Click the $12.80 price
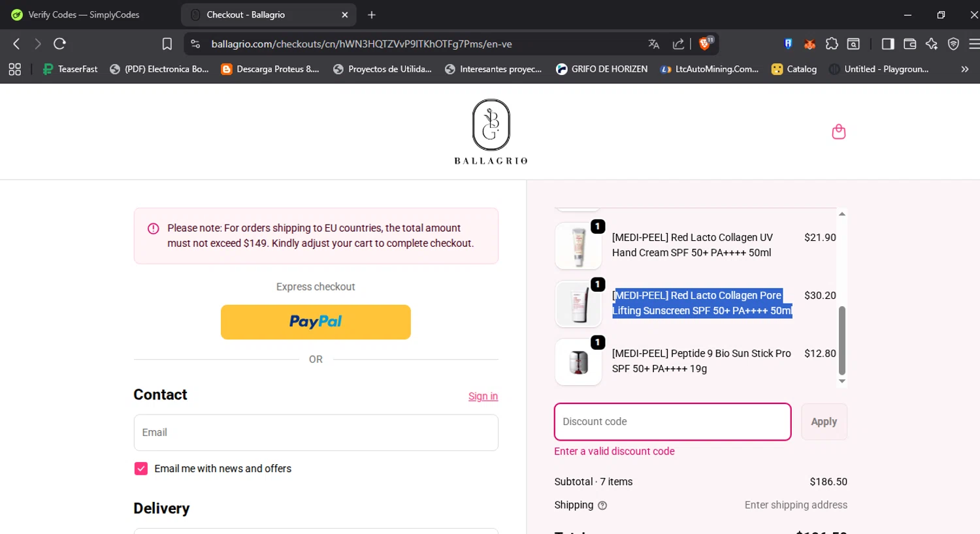The height and width of the screenshot is (534, 980). [820, 353]
